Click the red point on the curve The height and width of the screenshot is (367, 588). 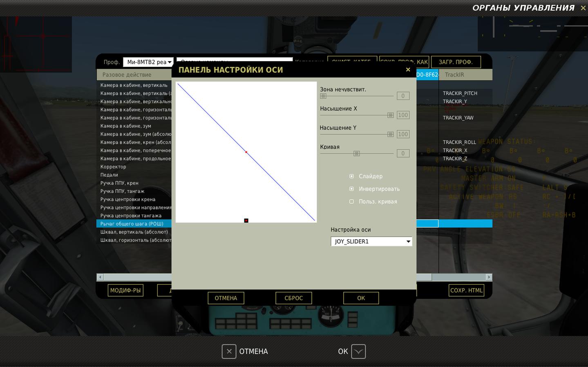246,152
